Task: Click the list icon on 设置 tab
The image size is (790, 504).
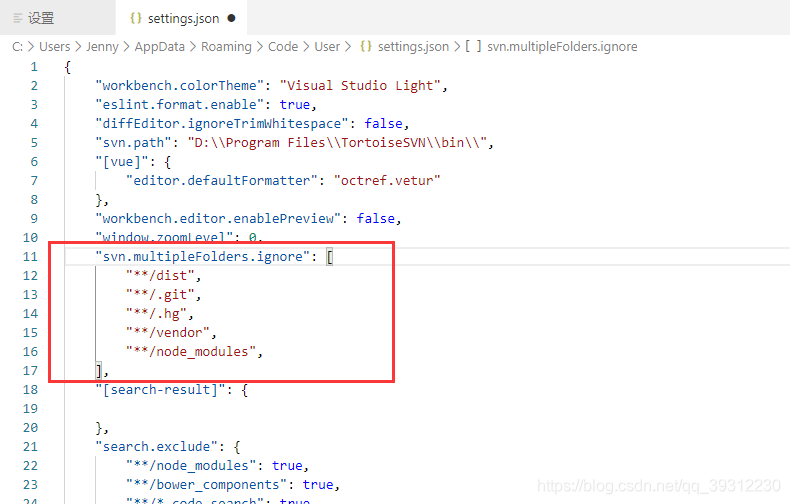Action: [18, 19]
